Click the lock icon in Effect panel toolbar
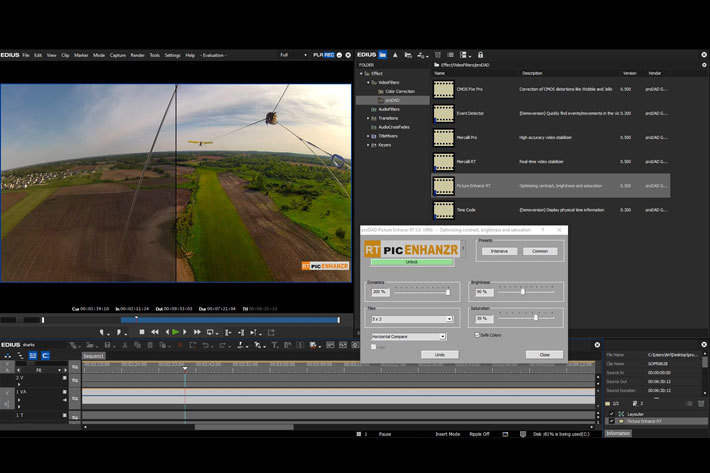The width and height of the screenshot is (710, 473). pyautogui.click(x=480, y=55)
